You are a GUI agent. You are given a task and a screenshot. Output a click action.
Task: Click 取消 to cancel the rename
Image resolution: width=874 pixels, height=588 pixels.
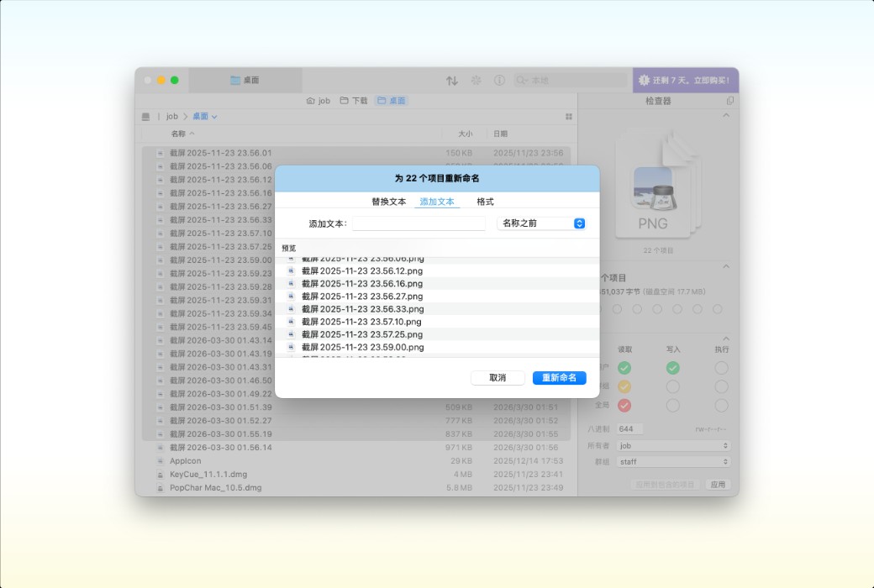click(x=497, y=377)
